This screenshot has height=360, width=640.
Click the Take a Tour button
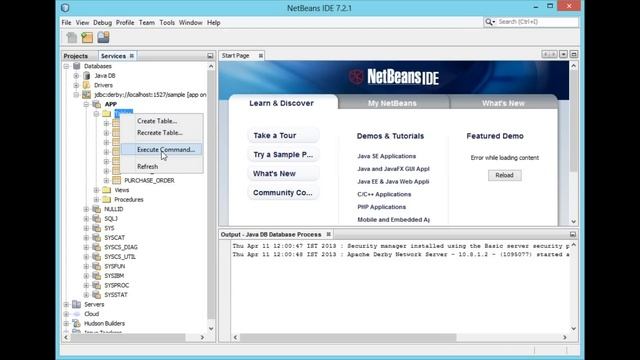point(283,136)
